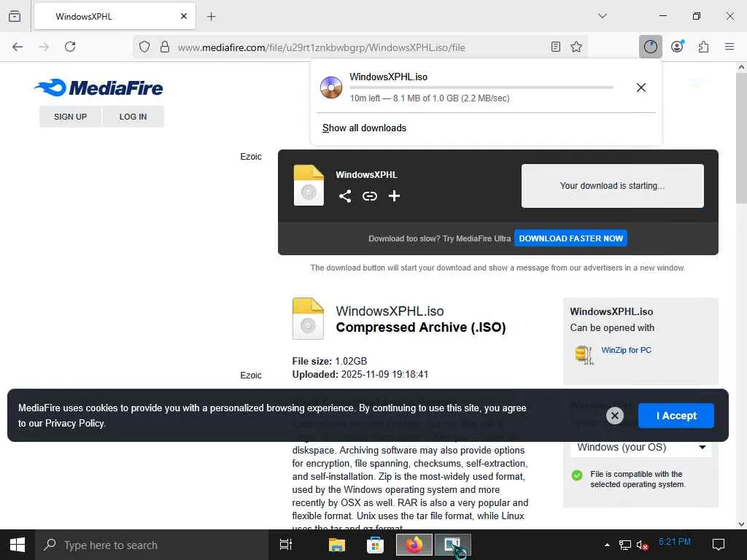Click the small disc file icon in header

309,185
